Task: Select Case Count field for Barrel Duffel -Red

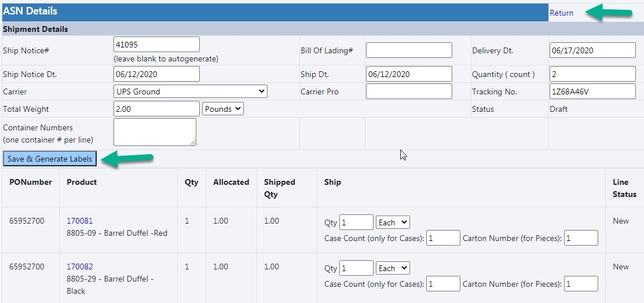Action: tap(443, 238)
